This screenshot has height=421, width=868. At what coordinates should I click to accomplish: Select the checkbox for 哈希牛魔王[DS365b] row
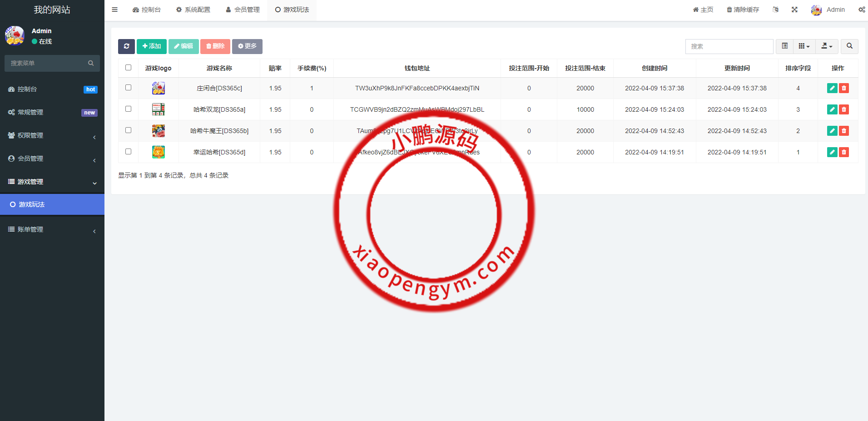[128, 130]
